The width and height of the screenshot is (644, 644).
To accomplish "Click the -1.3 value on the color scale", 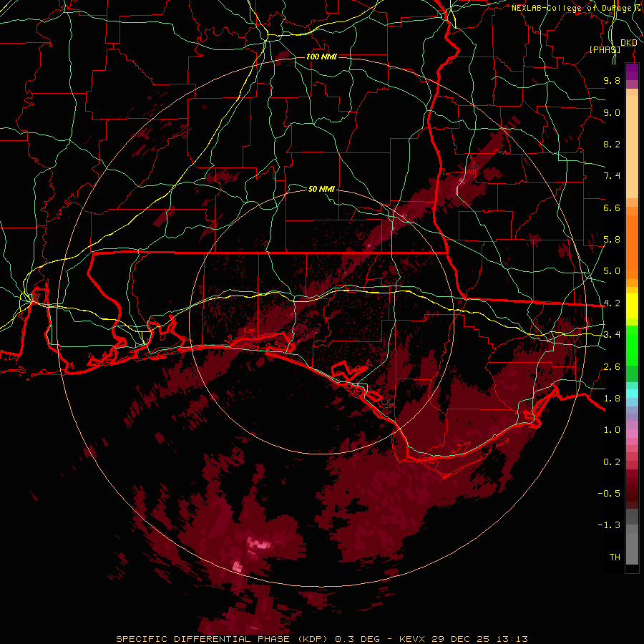I will click(609, 525).
